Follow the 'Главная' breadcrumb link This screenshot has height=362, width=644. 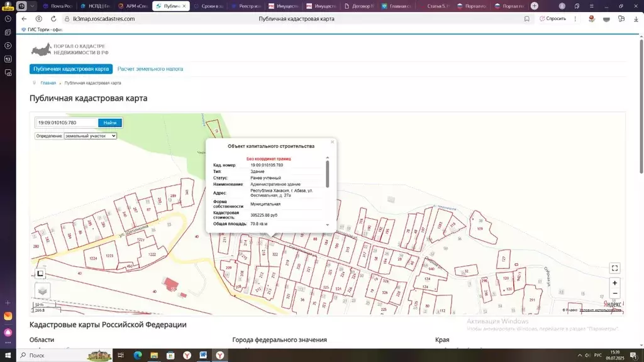[x=48, y=83]
